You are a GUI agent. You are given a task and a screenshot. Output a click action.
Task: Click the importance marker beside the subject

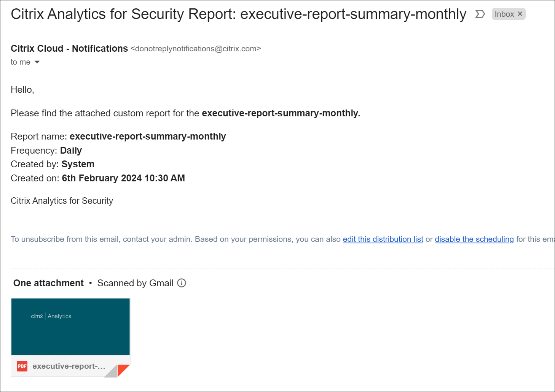pyautogui.click(x=480, y=14)
